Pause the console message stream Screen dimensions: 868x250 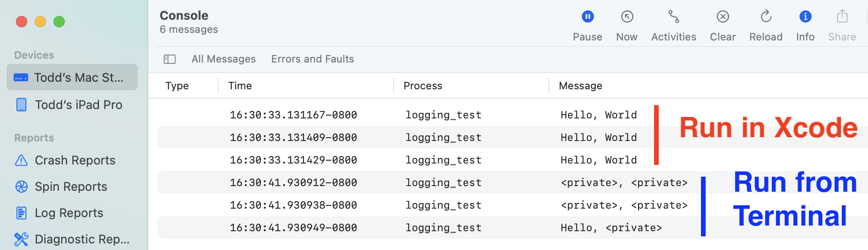coord(587,17)
